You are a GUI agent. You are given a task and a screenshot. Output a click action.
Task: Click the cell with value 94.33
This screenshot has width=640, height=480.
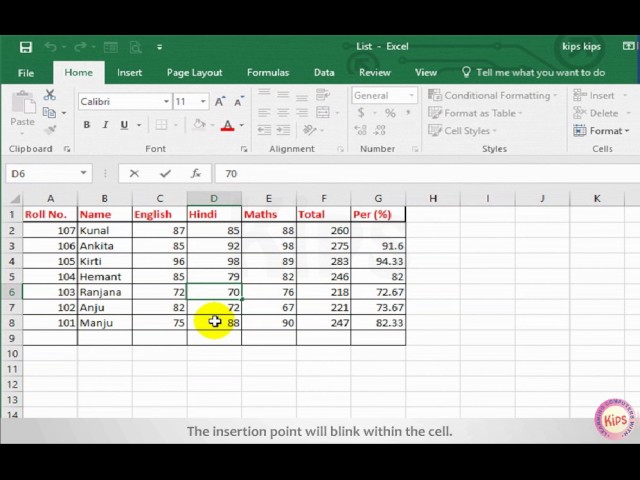pyautogui.click(x=378, y=261)
